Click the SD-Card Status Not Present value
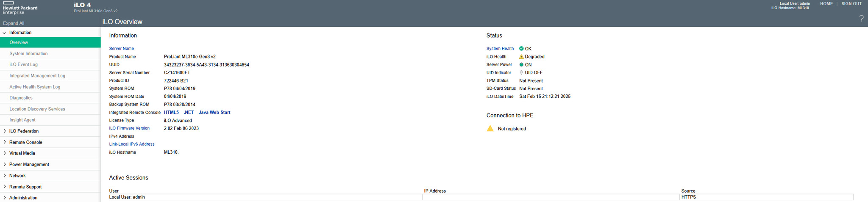 [531, 89]
